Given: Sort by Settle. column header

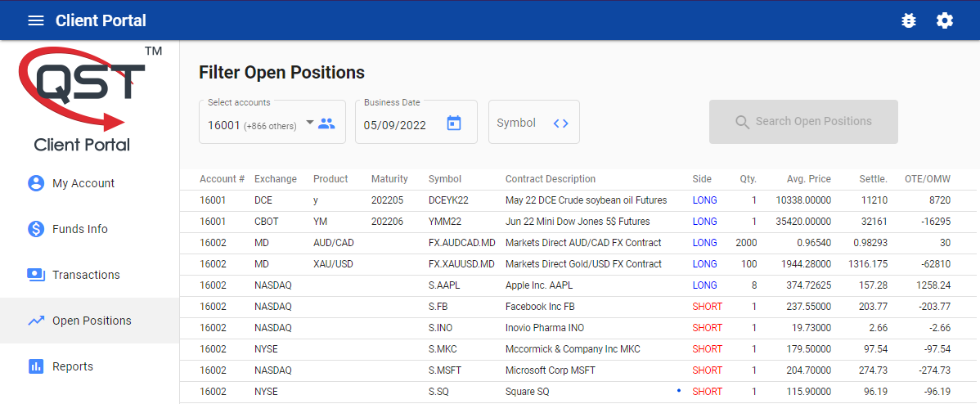Looking at the screenshot, I should click(873, 178).
